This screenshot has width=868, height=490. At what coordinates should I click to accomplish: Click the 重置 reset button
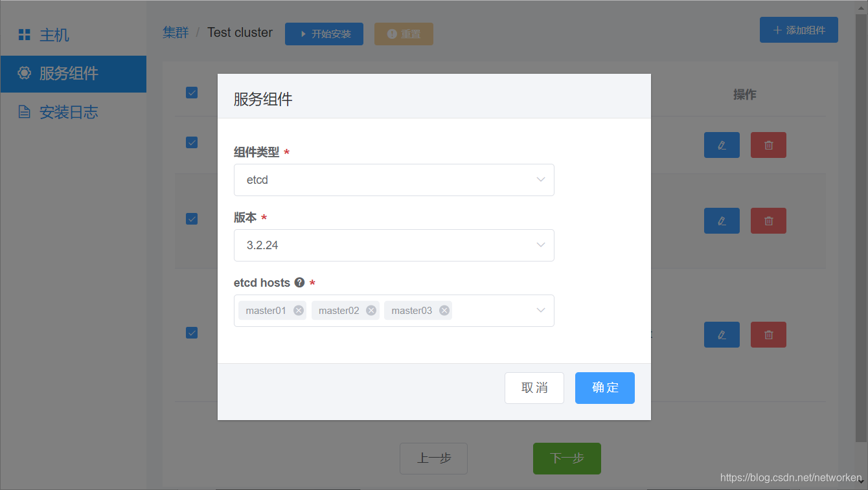coord(404,34)
